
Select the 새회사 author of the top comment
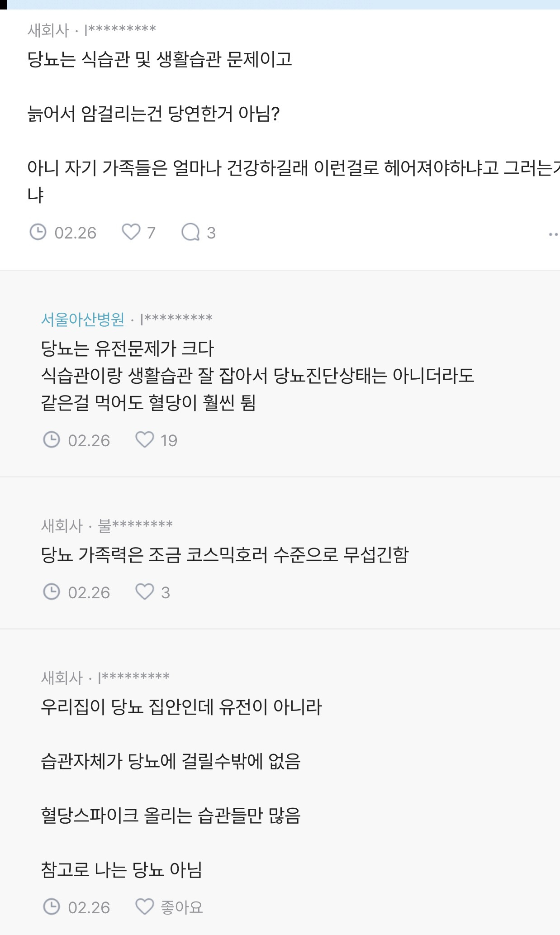[x=48, y=30]
